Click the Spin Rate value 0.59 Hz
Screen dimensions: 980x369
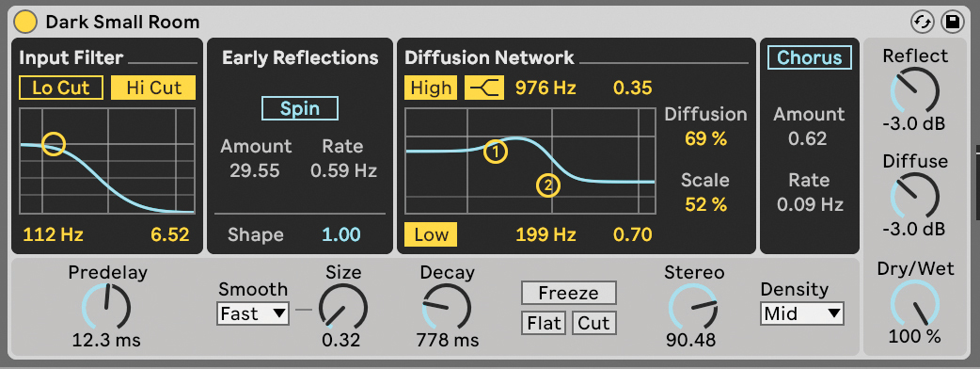(x=343, y=170)
